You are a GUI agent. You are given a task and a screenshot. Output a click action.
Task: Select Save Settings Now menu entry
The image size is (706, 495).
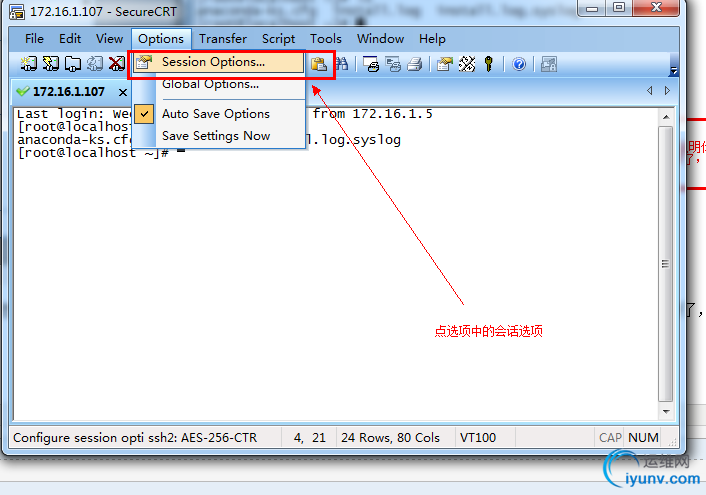click(x=219, y=136)
